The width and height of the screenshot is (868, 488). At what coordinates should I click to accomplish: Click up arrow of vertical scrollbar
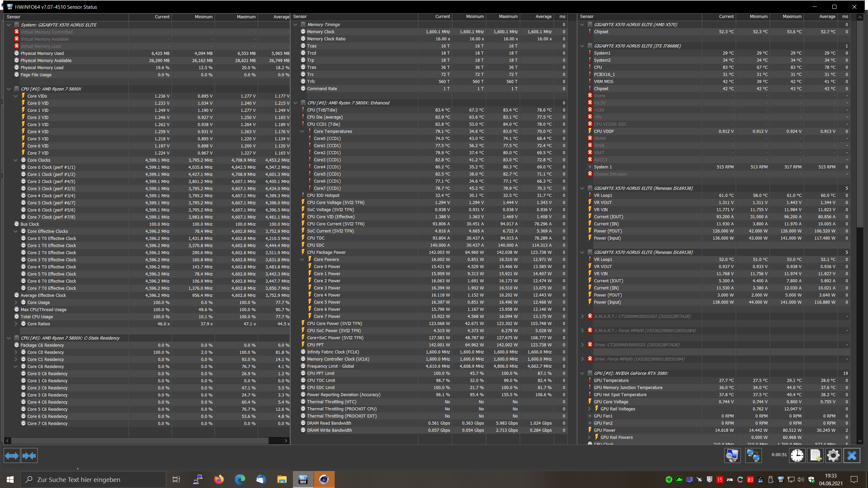point(860,17)
